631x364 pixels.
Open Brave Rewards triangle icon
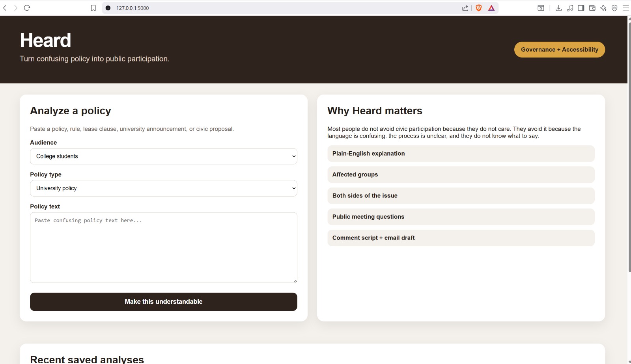(x=491, y=8)
